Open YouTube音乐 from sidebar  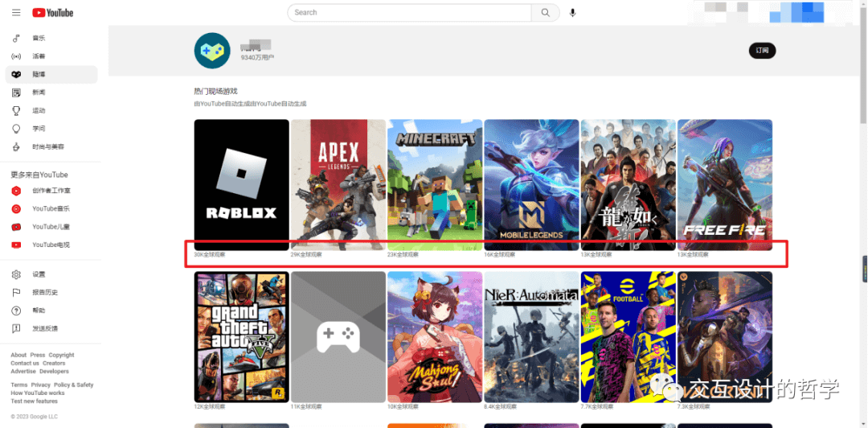(51, 209)
